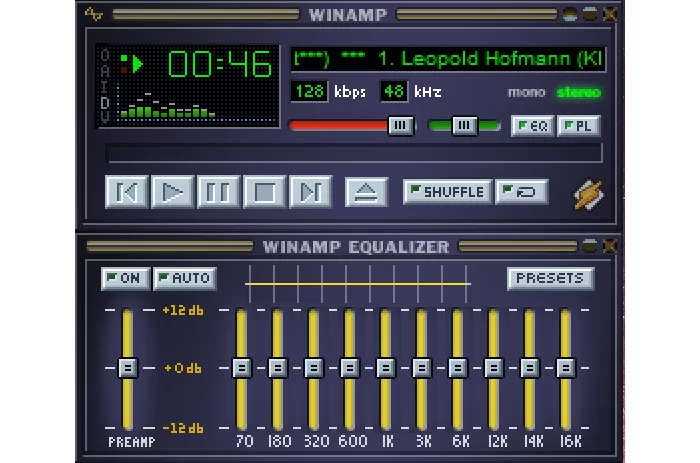Click the stereo indicator
Image resolution: width=700 pixels, height=463 pixels.
click(x=579, y=92)
